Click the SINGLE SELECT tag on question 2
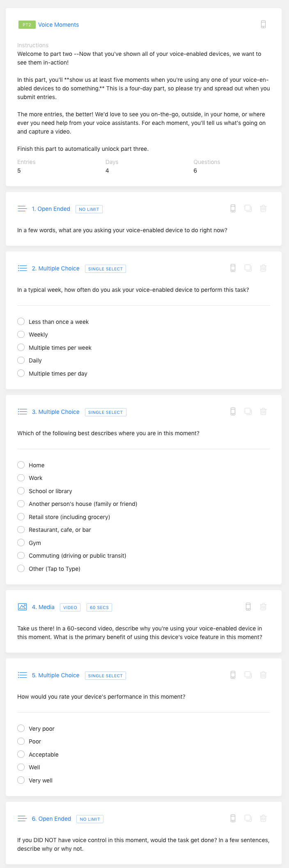Viewport: 289px width, 868px height. pos(106,269)
